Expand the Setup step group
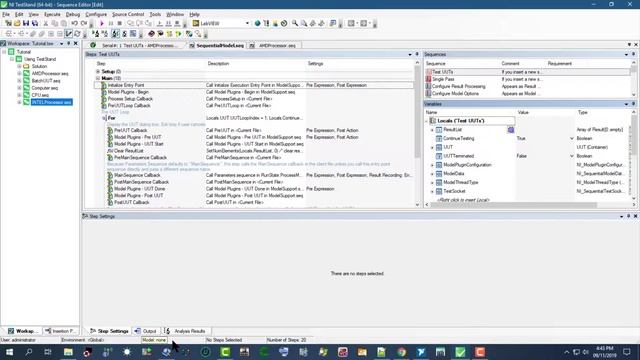The width and height of the screenshot is (640, 360). pyautogui.click(x=98, y=71)
